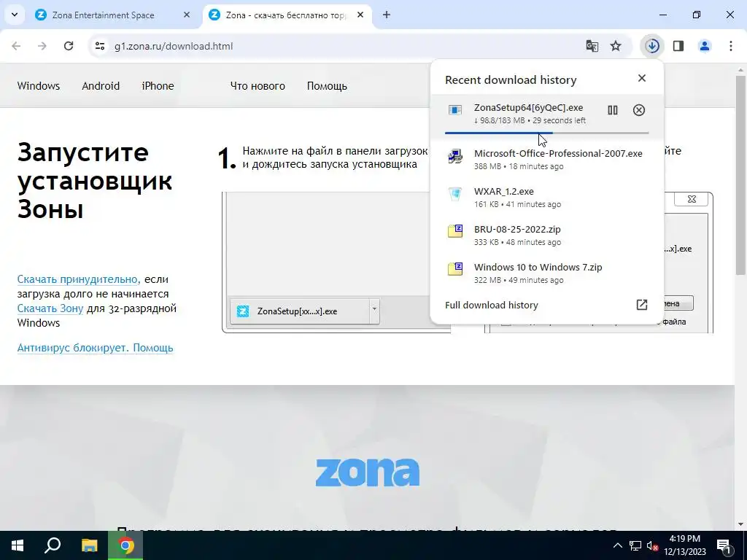
Task: Click the address bar URL g1.zona.ru
Action: 174,46
